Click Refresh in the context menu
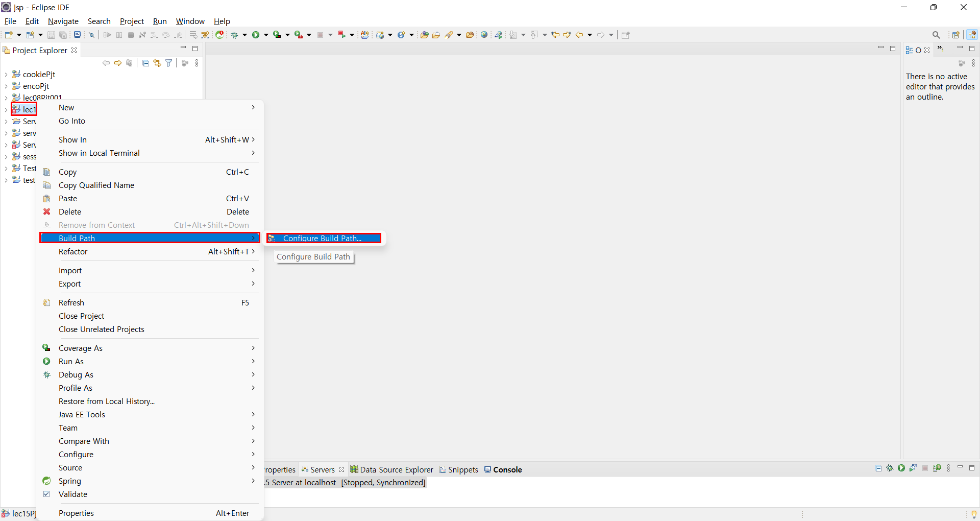980x521 pixels. 150,303
